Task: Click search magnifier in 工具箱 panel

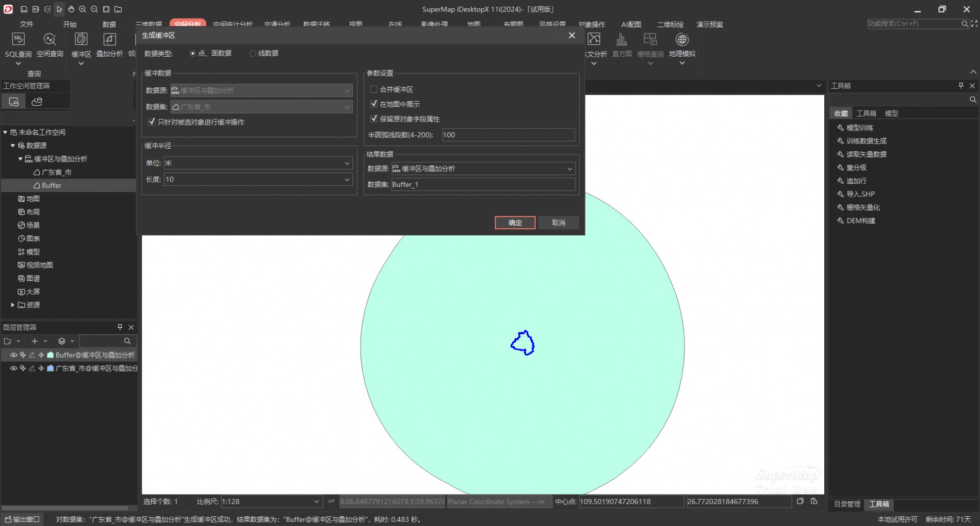Action: pyautogui.click(x=973, y=100)
